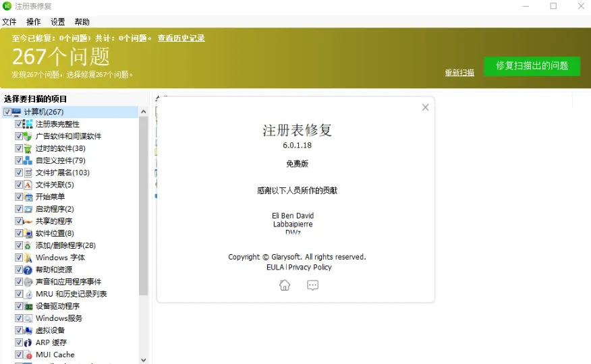Click the MUI Cache icon
591x364 pixels.
(x=28, y=355)
